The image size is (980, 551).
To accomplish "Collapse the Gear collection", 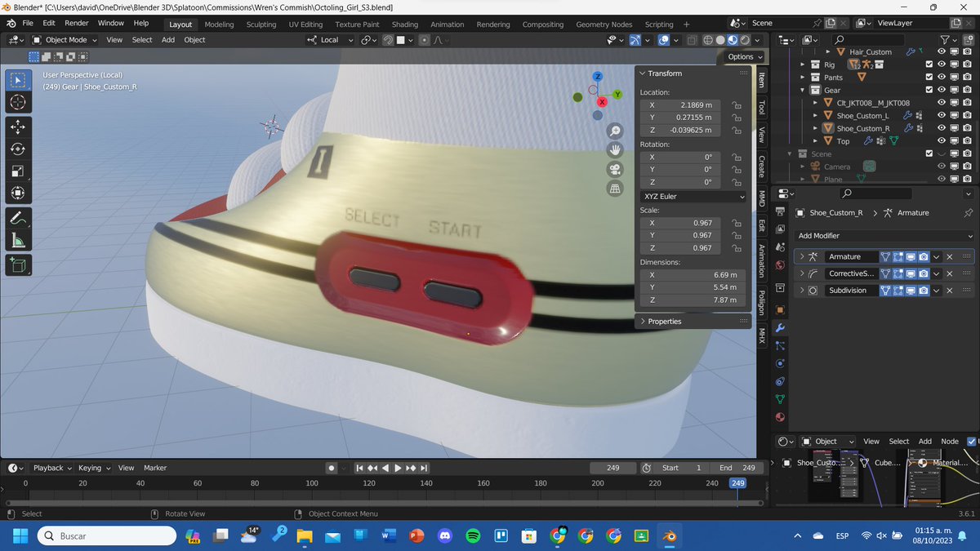I will click(x=804, y=91).
